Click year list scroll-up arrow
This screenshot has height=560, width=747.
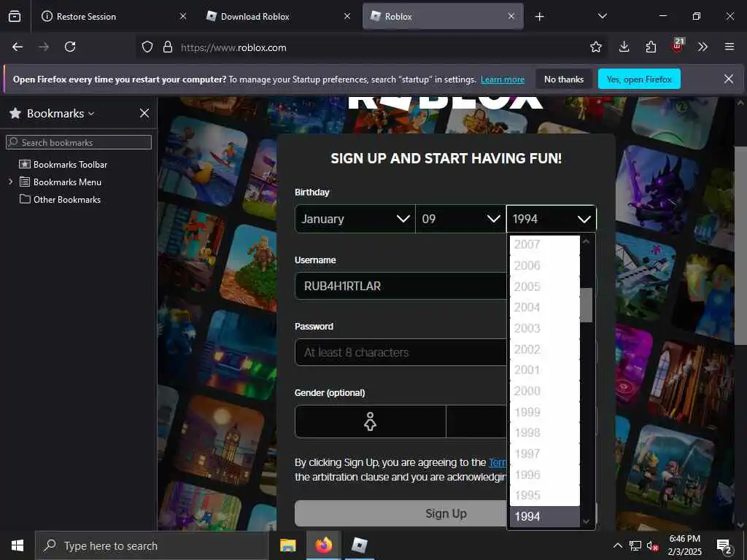(586, 242)
